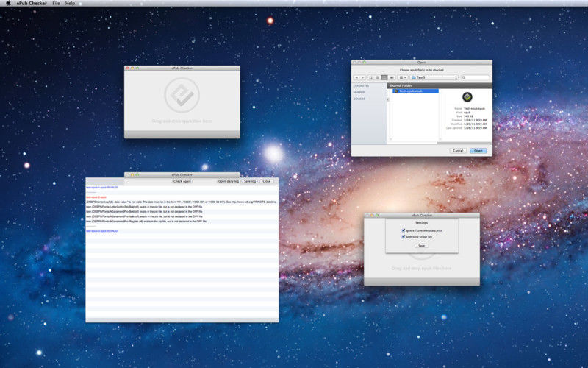
Task: Open the arrange items dropdown in Open dialog
Action: pyautogui.click(x=403, y=77)
